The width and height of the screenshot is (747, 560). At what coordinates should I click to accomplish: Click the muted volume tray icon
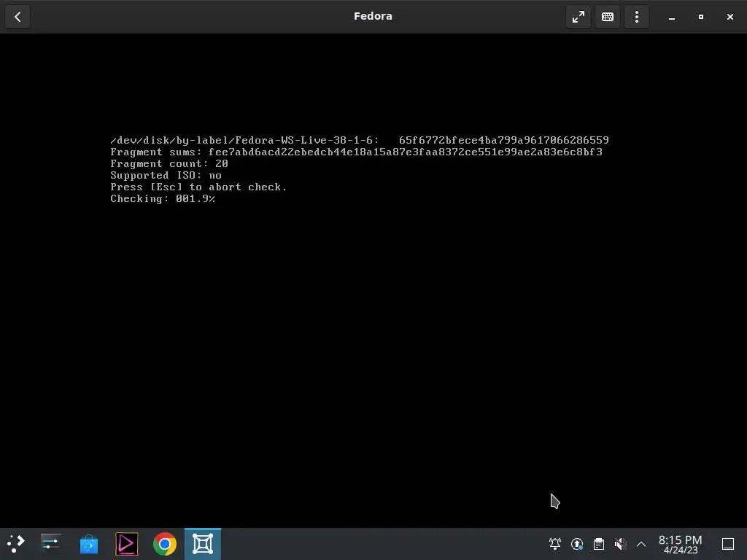tap(620, 544)
